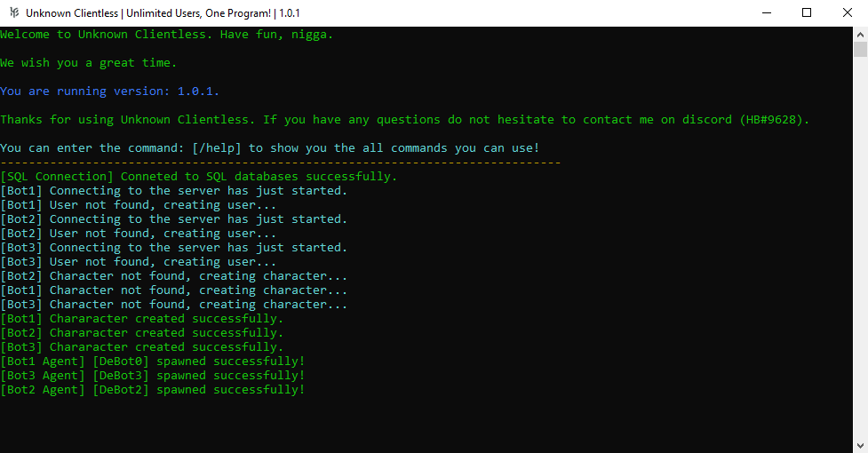Image resolution: width=868 pixels, height=453 pixels.
Task: Click the scrollbar up arrow
Action: tap(860, 34)
